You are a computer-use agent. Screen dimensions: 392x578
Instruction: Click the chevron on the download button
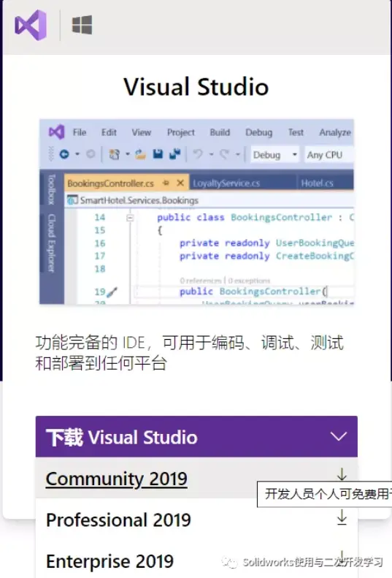339,437
